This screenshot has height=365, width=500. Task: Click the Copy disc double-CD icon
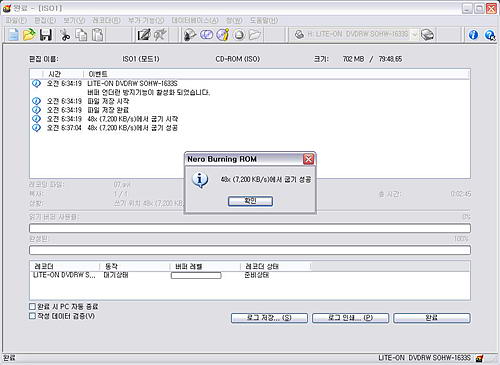pos(206,35)
